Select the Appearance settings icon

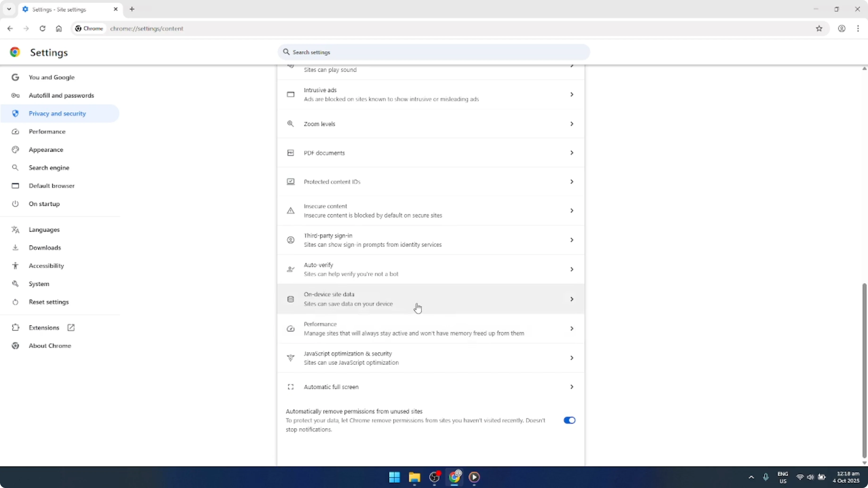15,149
